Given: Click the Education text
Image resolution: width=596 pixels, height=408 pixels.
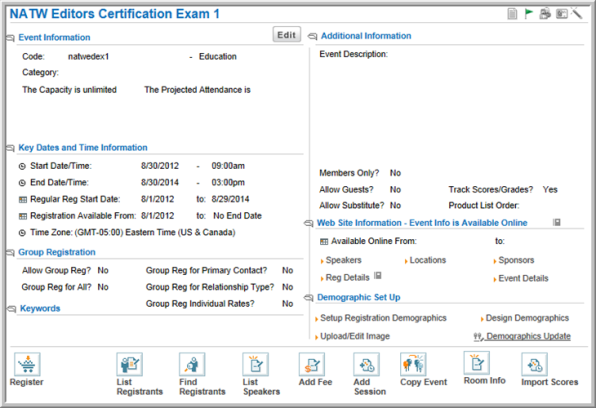Looking at the screenshot, I should click(217, 57).
